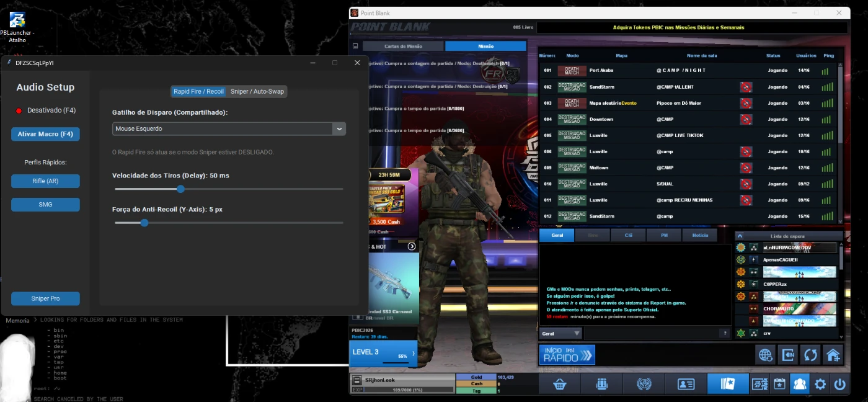This screenshot has width=868, height=402.
Task: Click the clan emblem icon in bottom bar
Action: coord(644,385)
